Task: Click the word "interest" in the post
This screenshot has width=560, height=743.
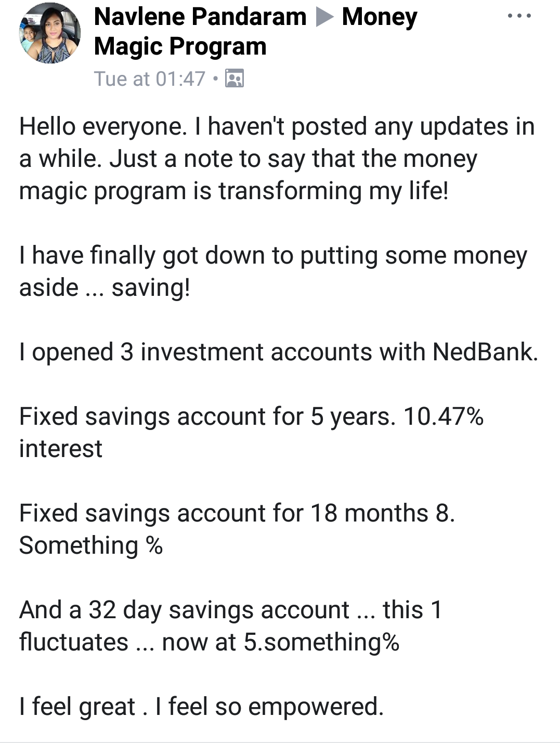Action: point(61,449)
